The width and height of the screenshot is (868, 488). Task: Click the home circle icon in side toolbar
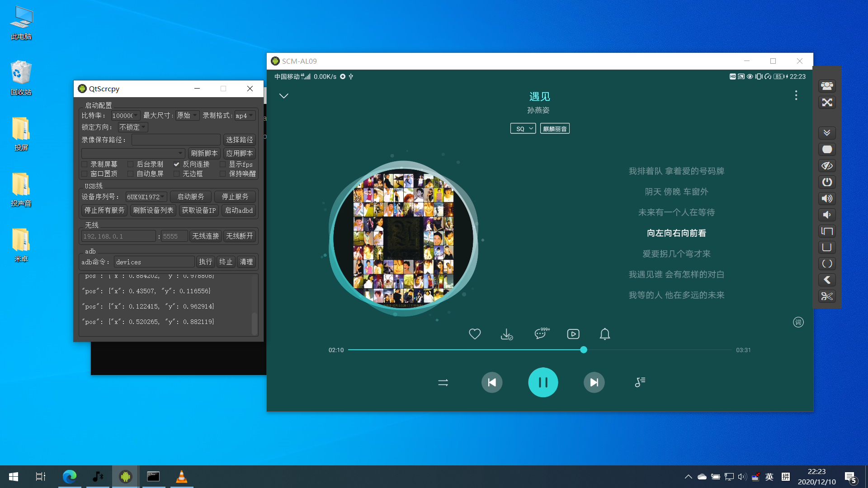click(827, 263)
